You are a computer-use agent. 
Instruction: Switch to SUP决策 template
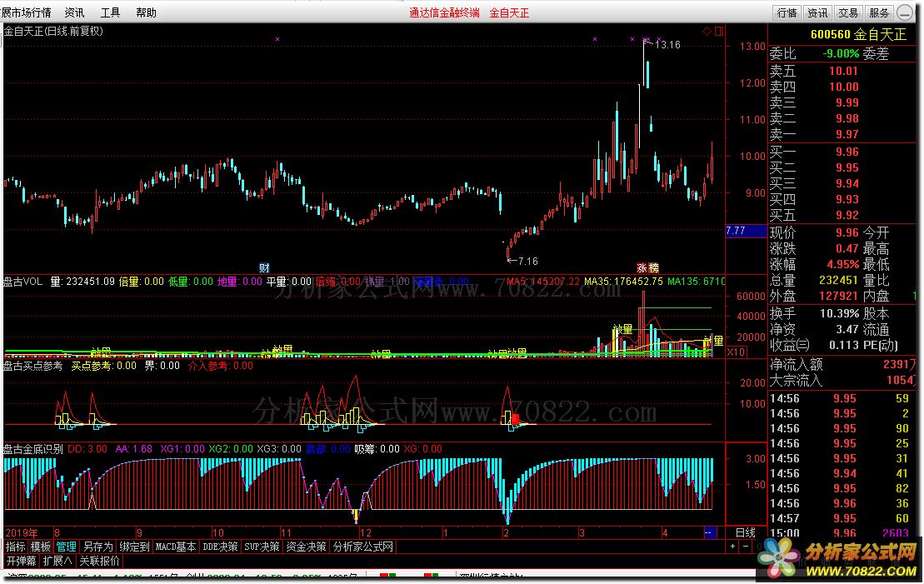click(262, 547)
